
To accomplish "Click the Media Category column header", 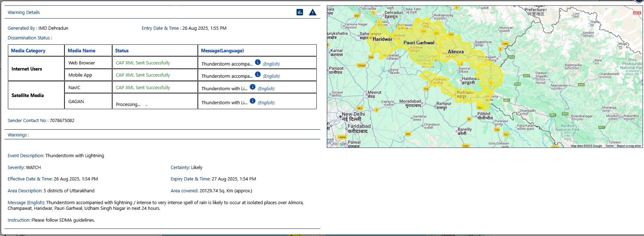I will [x=28, y=51].
